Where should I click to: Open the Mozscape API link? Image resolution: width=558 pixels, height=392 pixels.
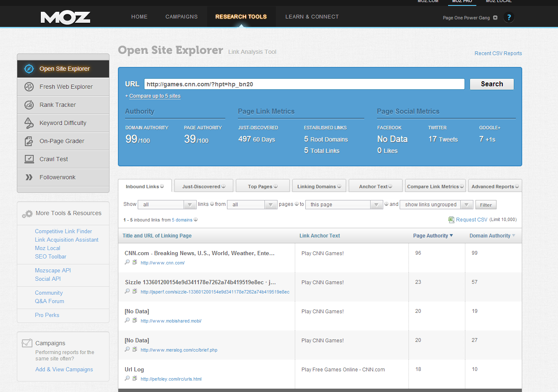(x=53, y=270)
